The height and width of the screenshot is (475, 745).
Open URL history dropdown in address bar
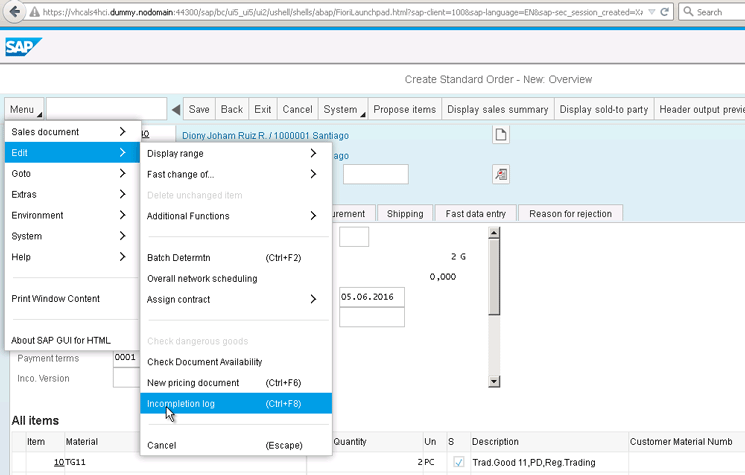point(652,12)
